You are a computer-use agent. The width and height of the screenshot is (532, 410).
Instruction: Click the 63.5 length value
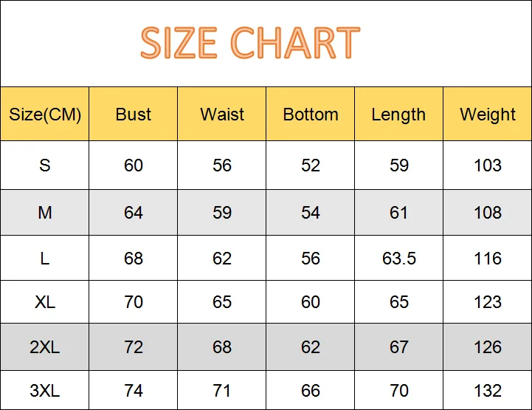point(399,259)
